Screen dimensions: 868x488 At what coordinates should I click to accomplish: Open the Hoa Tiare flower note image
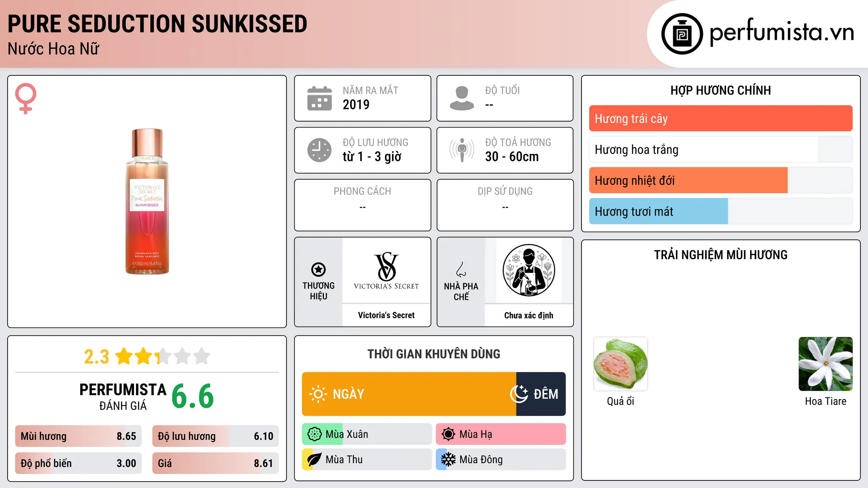[826, 364]
